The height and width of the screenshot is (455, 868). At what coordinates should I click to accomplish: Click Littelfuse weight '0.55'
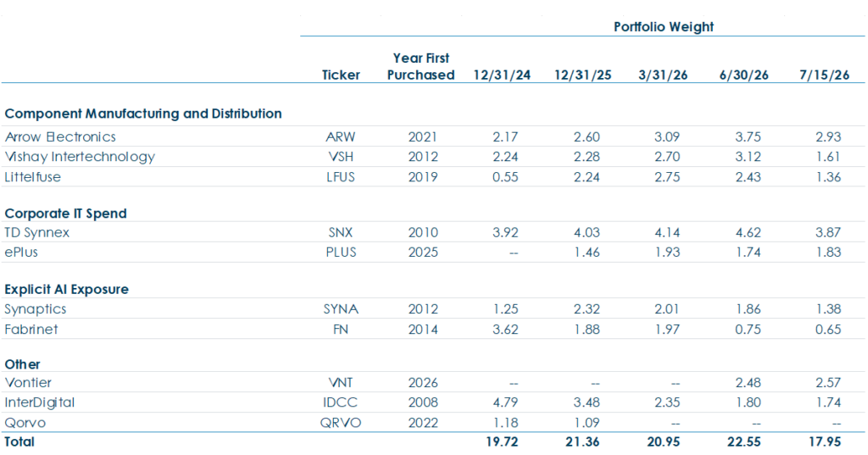point(505,177)
